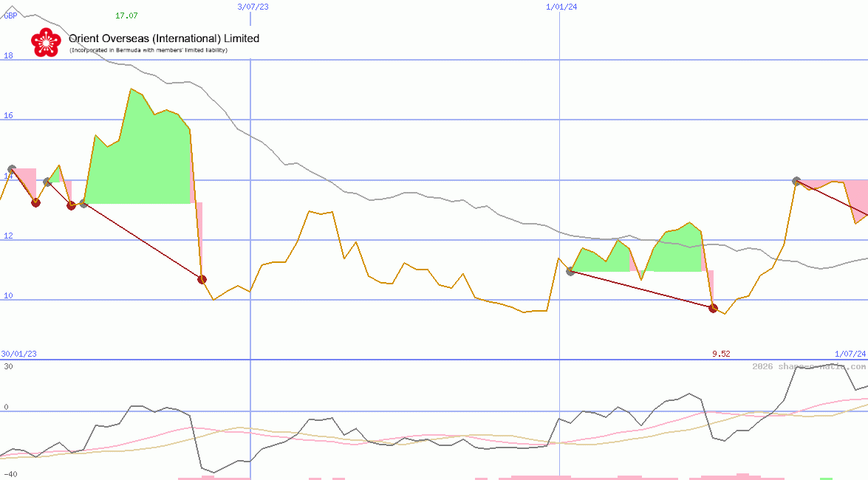The image size is (868, 480).
Task: Select the gray dot marker near price 14
Action: (12, 168)
